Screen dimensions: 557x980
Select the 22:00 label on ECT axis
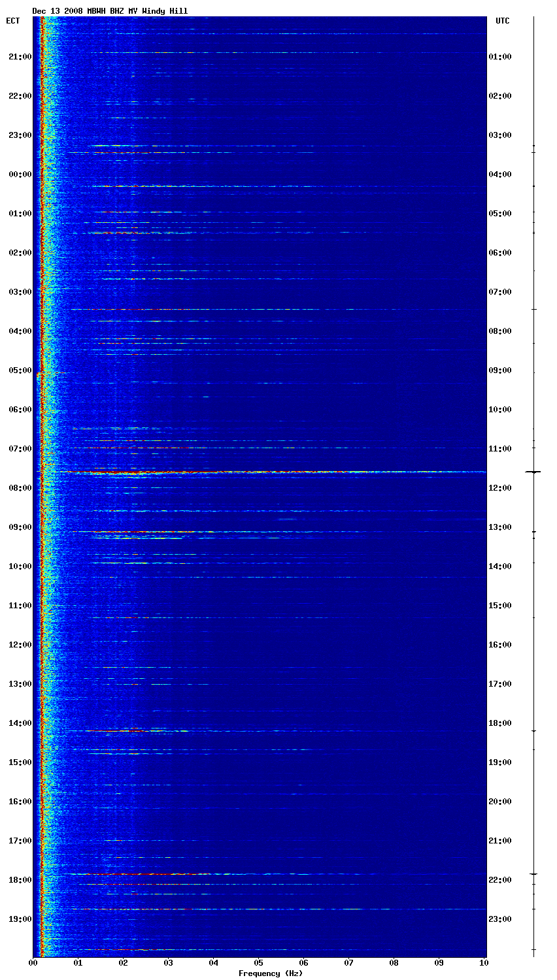[20, 96]
